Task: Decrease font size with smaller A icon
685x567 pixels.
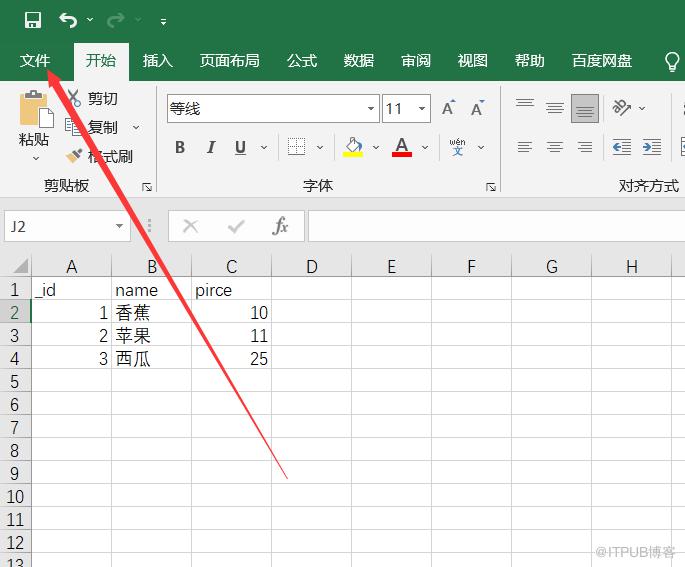Action: (x=477, y=108)
